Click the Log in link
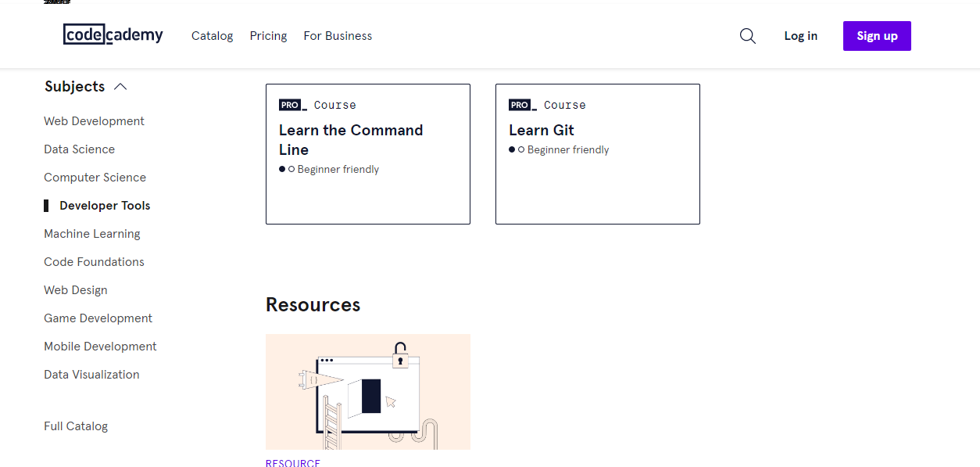980x467 pixels. point(800,36)
